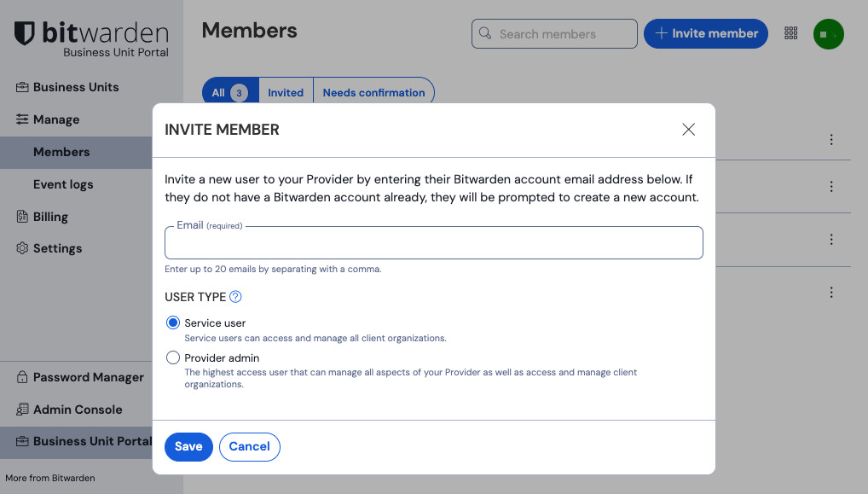Select the Provider admin radio option
Image resolution: width=868 pixels, height=494 pixels.
tap(173, 358)
